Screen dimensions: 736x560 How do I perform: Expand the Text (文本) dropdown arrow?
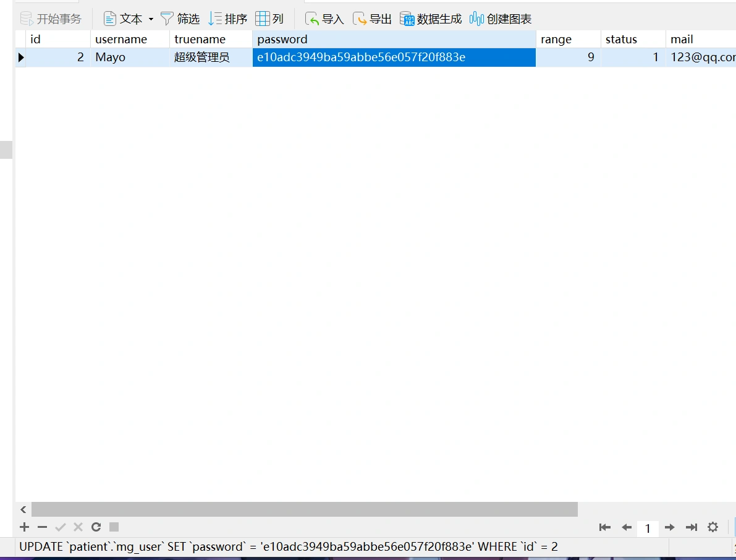click(151, 19)
